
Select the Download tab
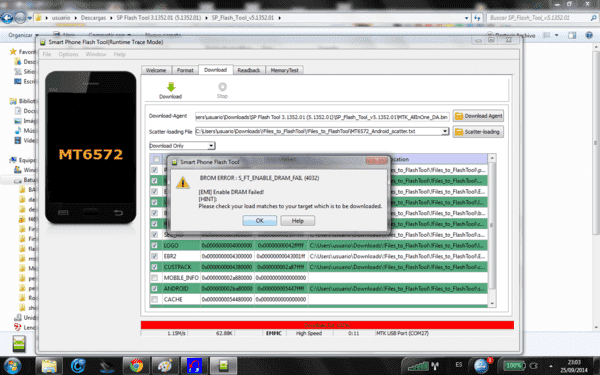(x=215, y=70)
